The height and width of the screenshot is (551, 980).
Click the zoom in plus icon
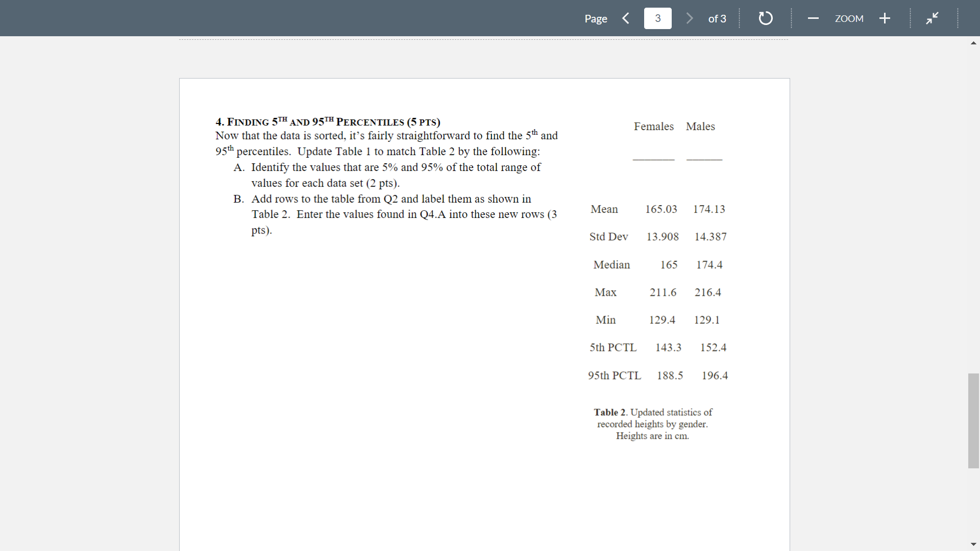[x=885, y=18]
